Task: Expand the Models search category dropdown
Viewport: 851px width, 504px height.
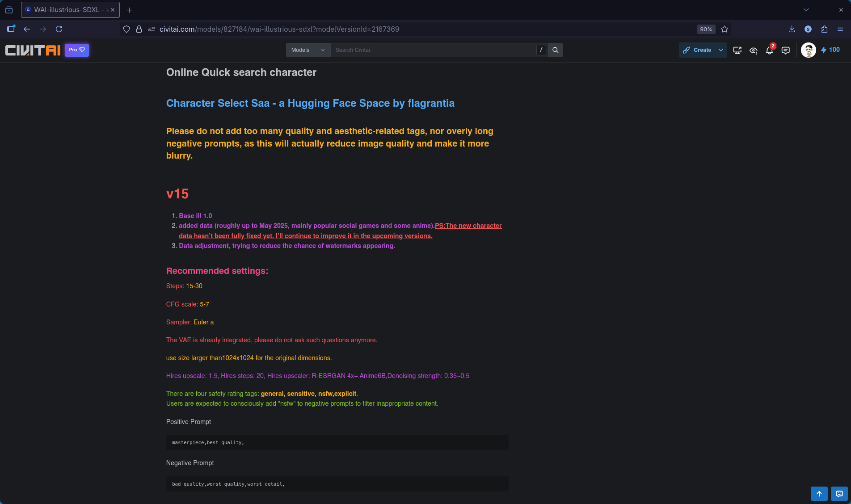Action: click(308, 50)
